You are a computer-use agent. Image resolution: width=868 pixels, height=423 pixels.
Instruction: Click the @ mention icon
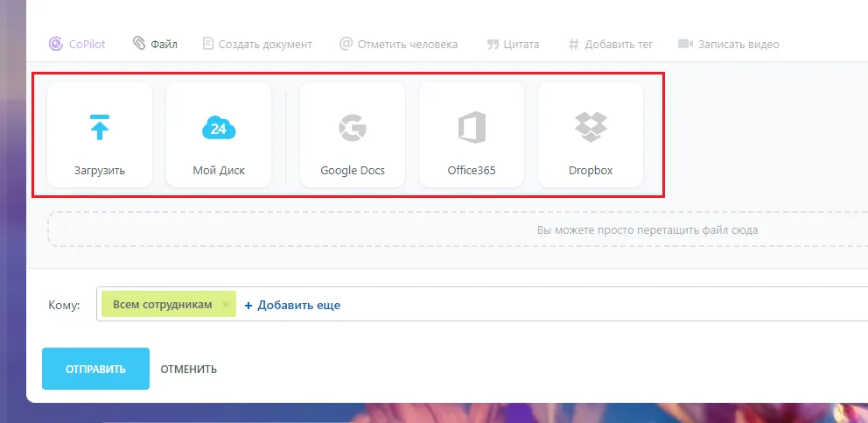click(x=346, y=44)
